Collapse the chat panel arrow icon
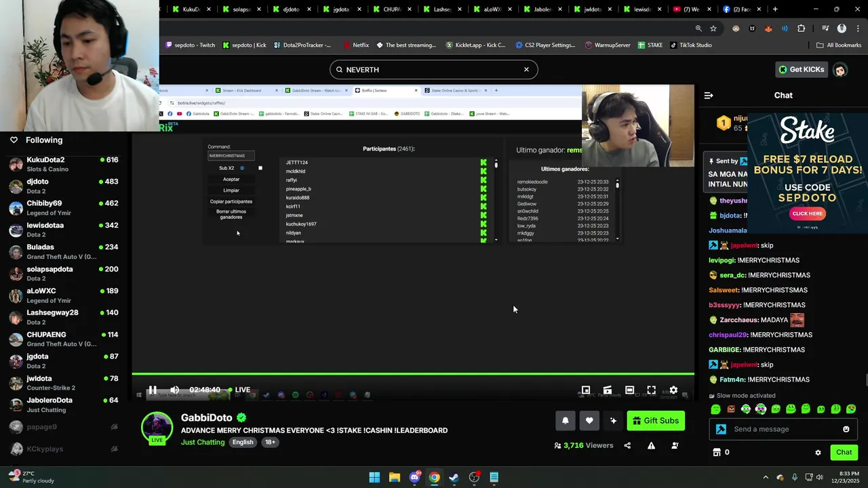The image size is (868, 488). click(709, 96)
